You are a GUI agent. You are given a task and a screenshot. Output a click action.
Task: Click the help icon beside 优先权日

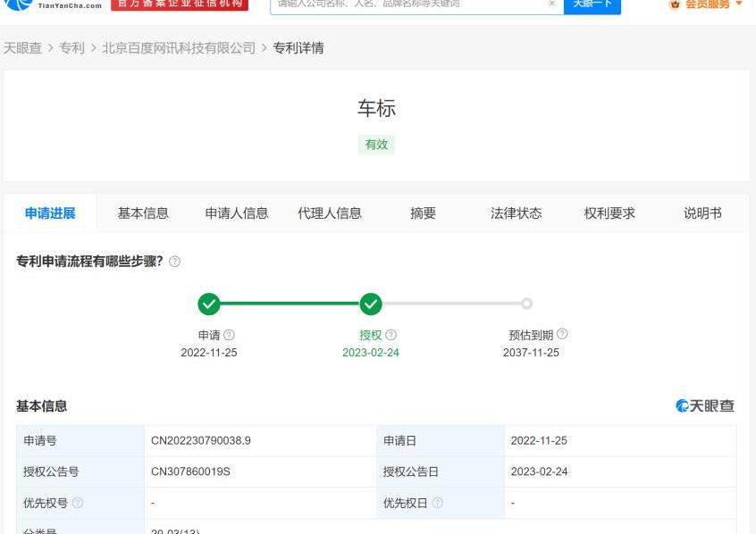(437, 503)
